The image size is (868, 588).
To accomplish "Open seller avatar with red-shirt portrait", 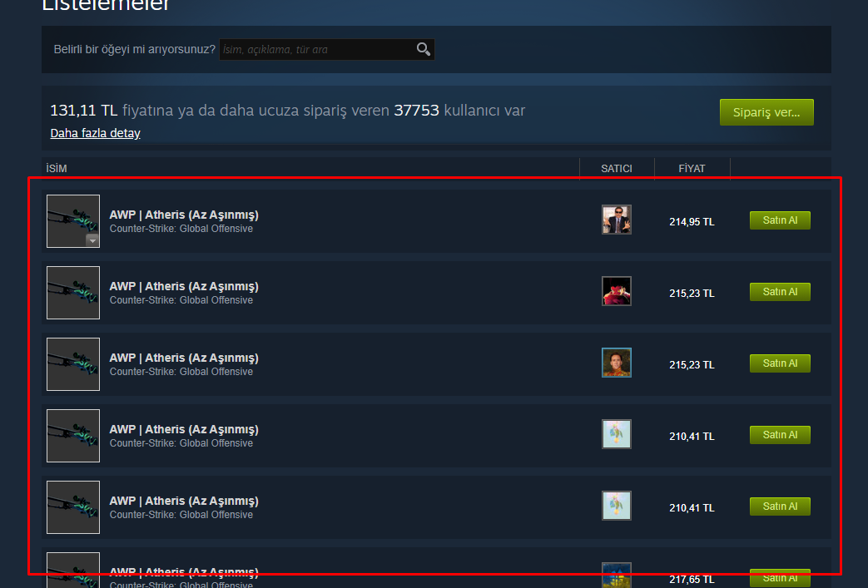I will click(616, 363).
